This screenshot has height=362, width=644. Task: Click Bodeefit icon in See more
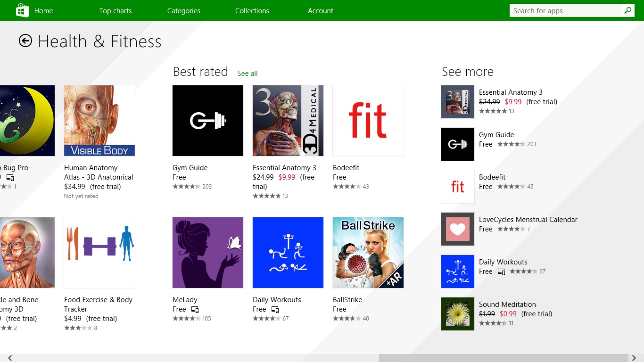click(x=458, y=187)
